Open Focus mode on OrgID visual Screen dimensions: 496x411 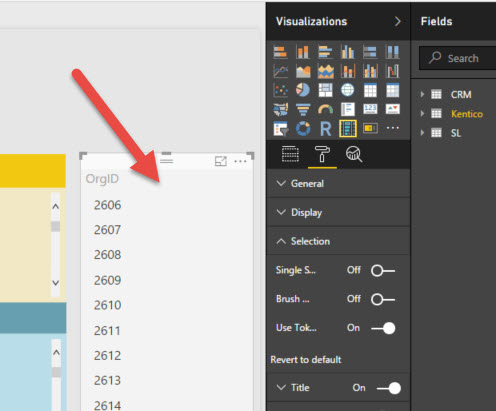pyautogui.click(x=221, y=161)
